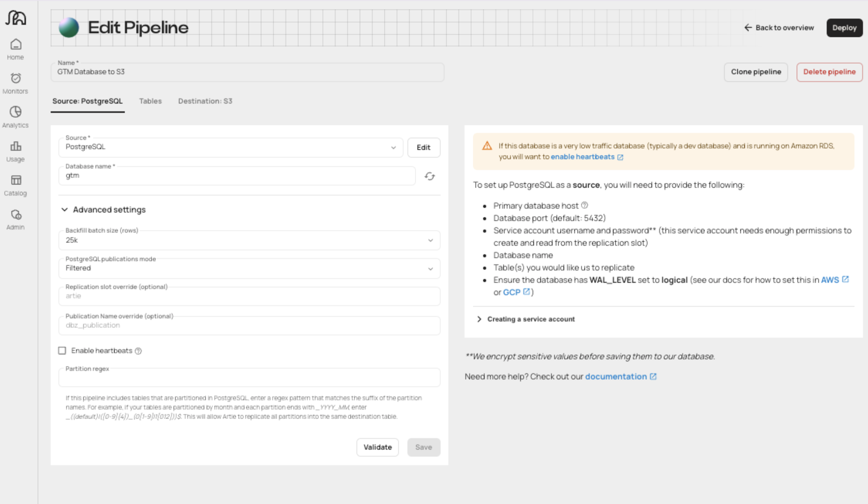Open the Source PostgreSQL dropdown
Image resolution: width=868 pixels, height=504 pixels.
click(x=231, y=148)
